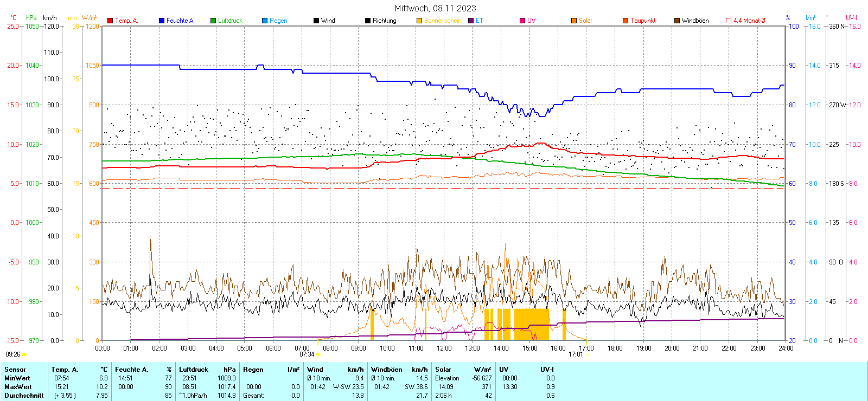Click the brown Windböen legend square

tap(677, 21)
